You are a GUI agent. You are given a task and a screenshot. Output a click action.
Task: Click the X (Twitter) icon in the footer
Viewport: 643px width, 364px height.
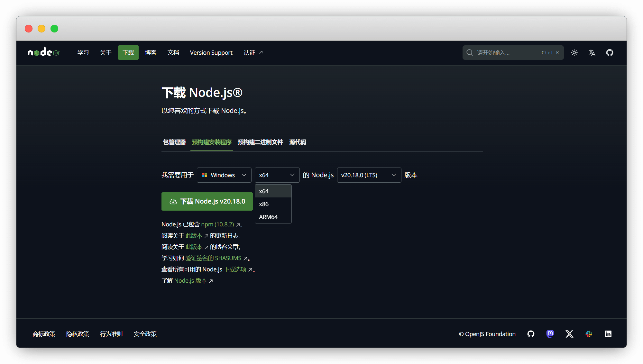coord(569,334)
